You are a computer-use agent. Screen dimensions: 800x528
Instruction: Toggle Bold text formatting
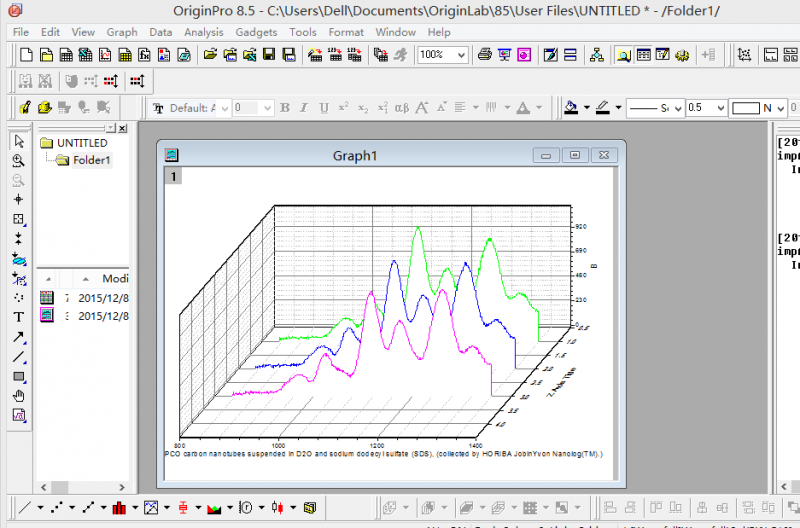[285, 108]
